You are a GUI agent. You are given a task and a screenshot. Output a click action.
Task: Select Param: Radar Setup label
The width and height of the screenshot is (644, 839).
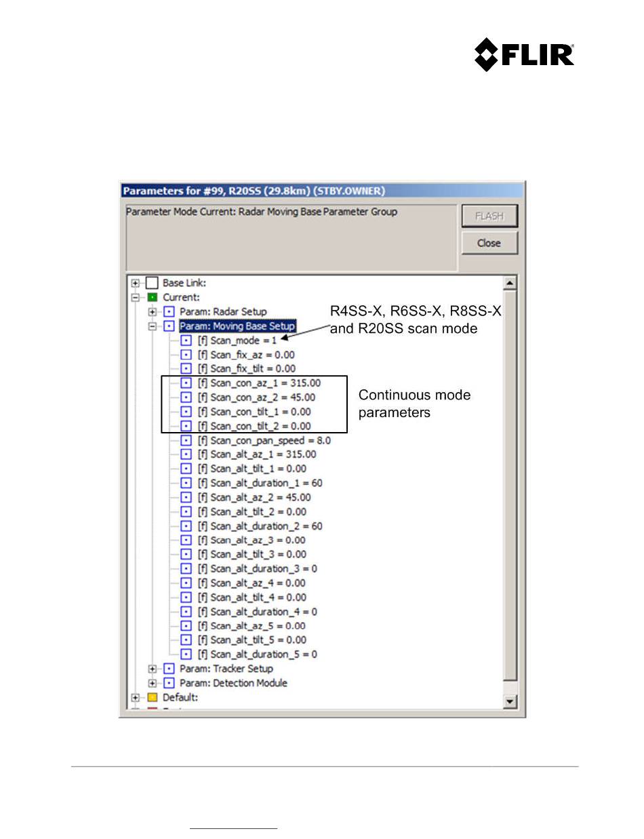pyautogui.click(x=223, y=312)
